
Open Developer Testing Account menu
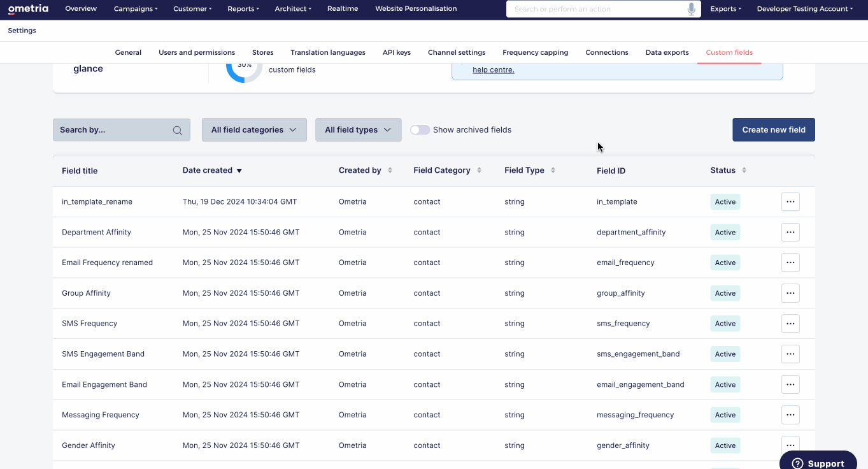[x=805, y=9]
